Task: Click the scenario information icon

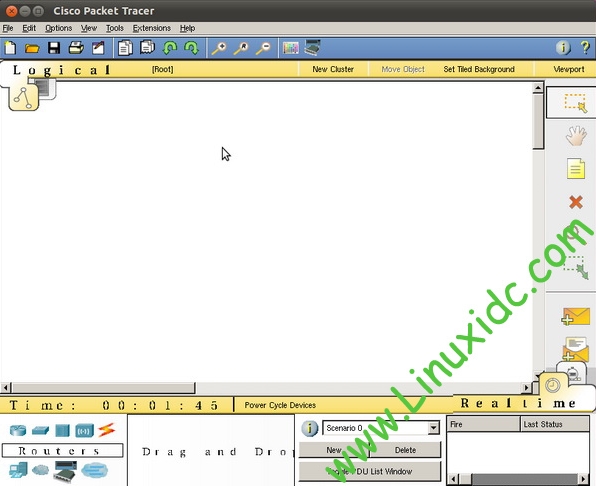Action: tap(309, 428)
